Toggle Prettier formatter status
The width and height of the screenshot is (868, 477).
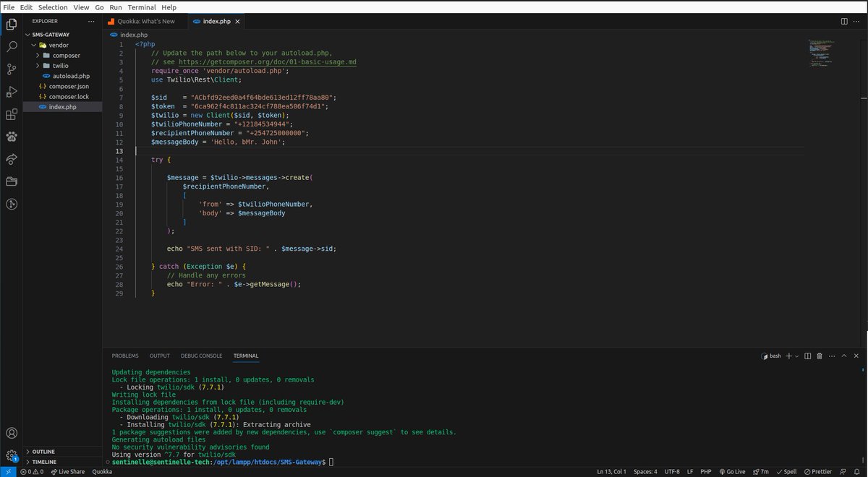click(x=817, y=471)
